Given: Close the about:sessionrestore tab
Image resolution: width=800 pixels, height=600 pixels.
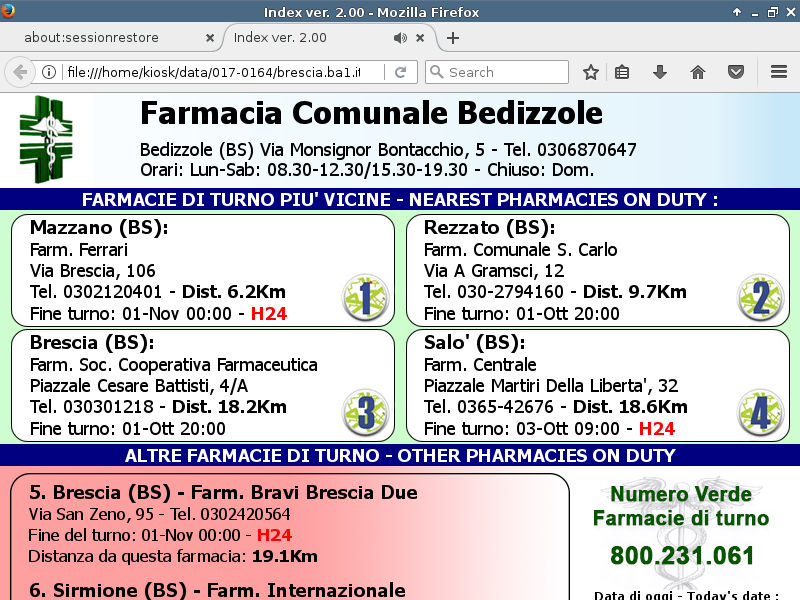Looking at the screenshot, I should click(209, 38).
